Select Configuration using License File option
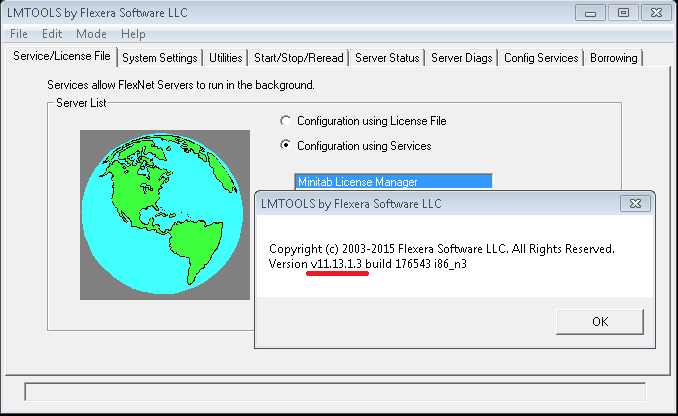The image size is (678, 416). pyautogui.click(x=363, y=121)
